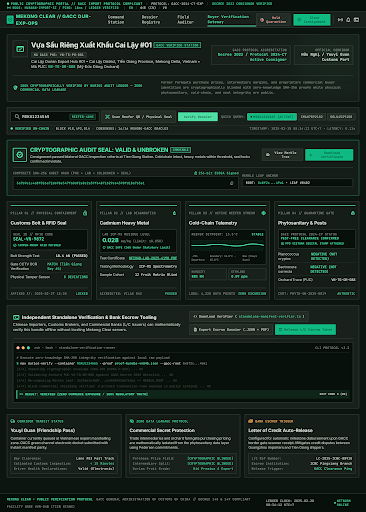
Task: Click the Youyi Guan (Friendship Pass) heading
Action: coord(43,430)
